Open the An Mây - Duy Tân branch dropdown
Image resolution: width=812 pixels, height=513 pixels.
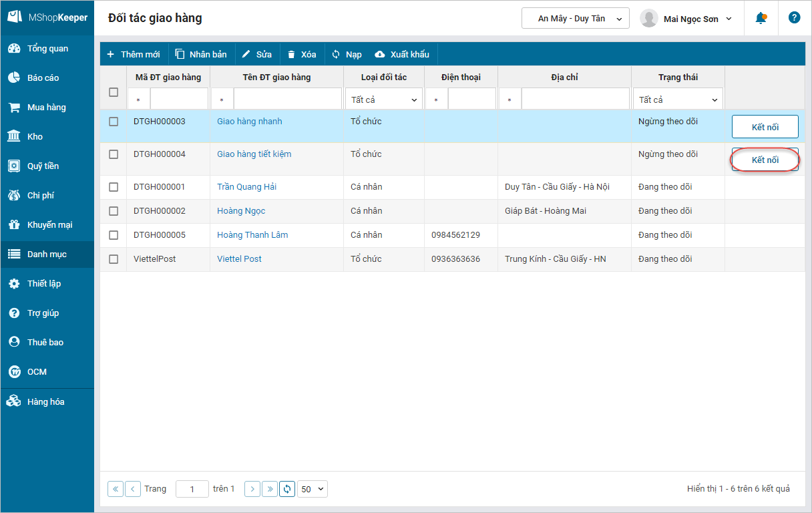[x=575, y=19]
